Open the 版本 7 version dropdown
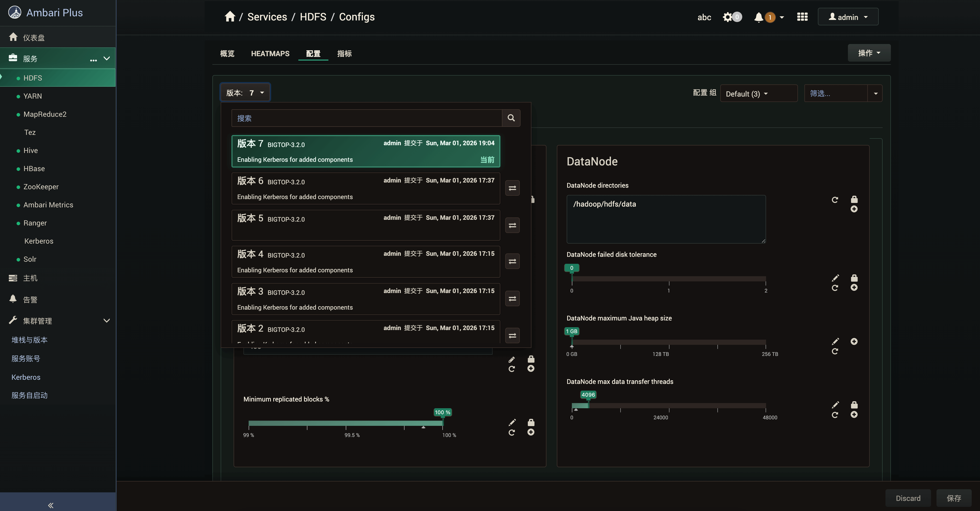Screen dimensions: 980x511 click(245, 93)
